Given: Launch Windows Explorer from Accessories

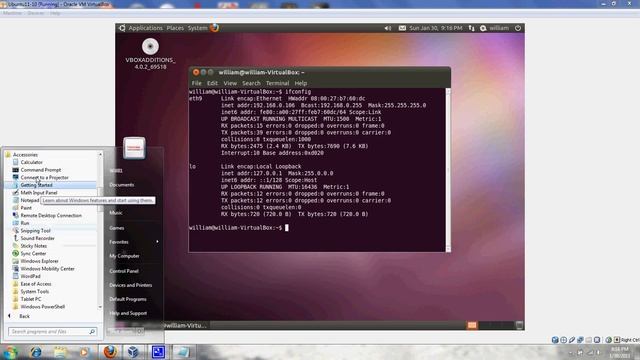Looking at the screenshot, I should click(39, 261).
